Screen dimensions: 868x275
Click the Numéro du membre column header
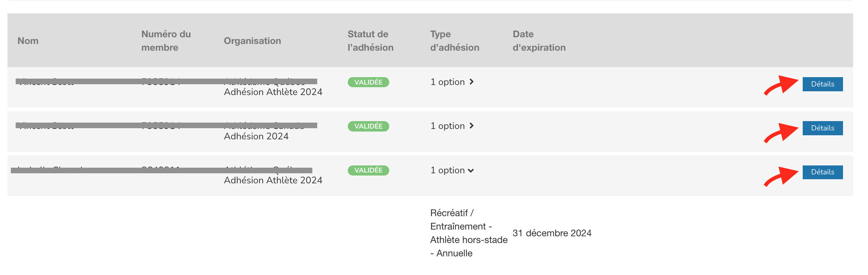[166, 41]
